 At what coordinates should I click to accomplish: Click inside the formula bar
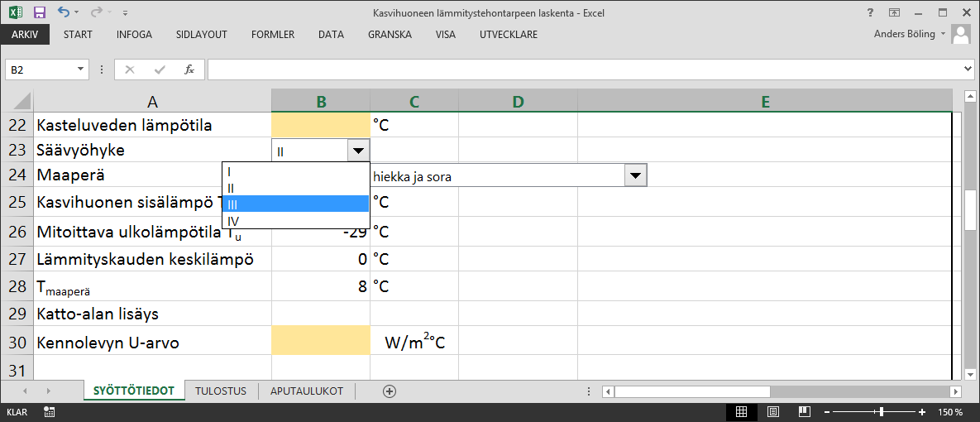click(585, 70)
